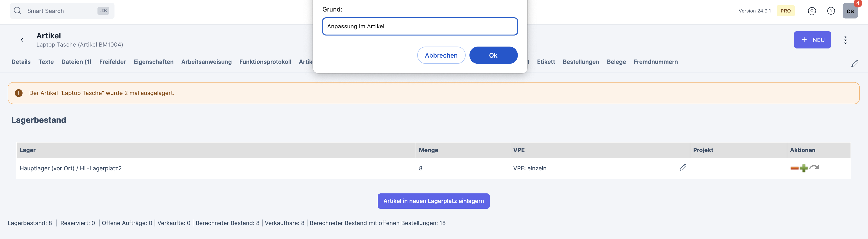Open settings via the gear icon

812,11
